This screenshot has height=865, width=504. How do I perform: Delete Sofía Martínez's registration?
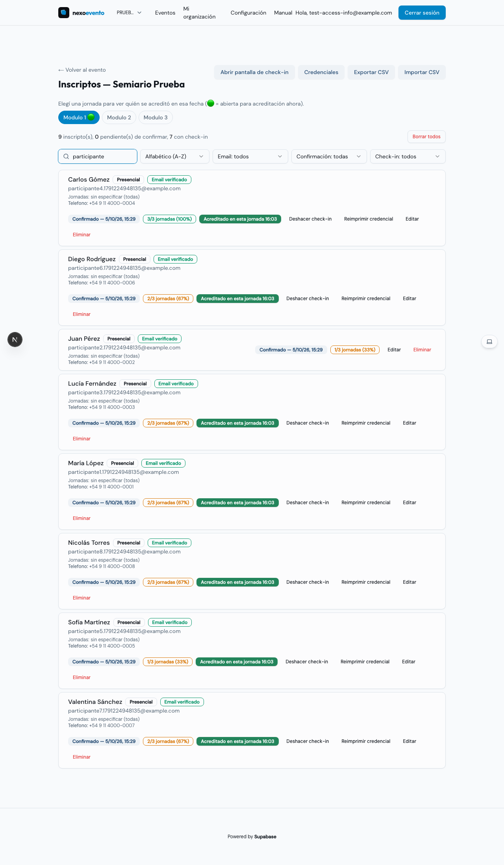[x=82, y=678]
